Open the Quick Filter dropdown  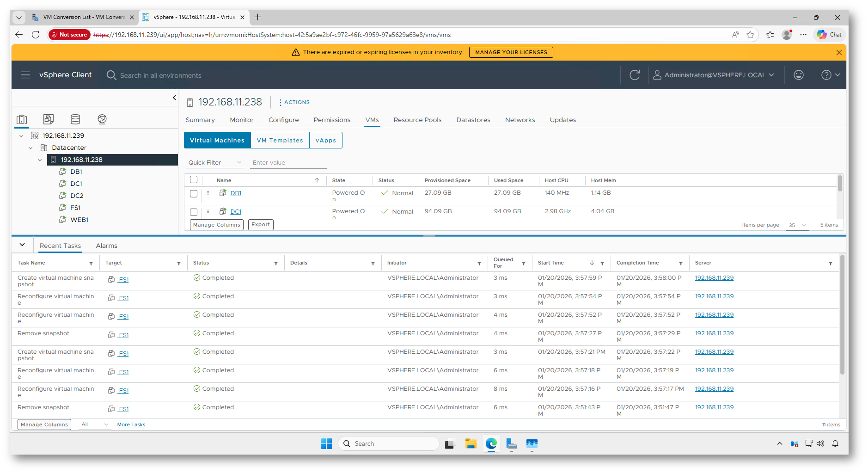215,163
